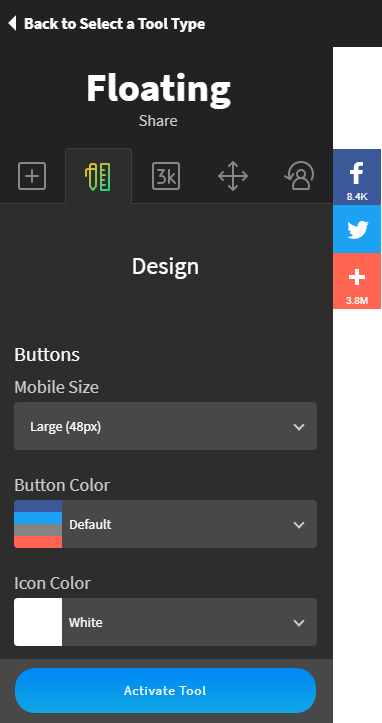Click the Facebook share button preview
Viewport: 382px width, 723px height.
tap(357, 177)
